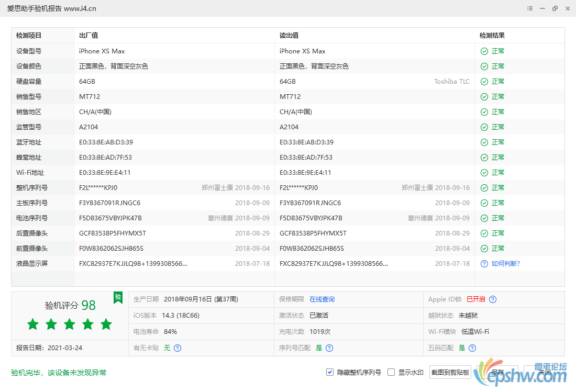Click the 保存 button

497,373
